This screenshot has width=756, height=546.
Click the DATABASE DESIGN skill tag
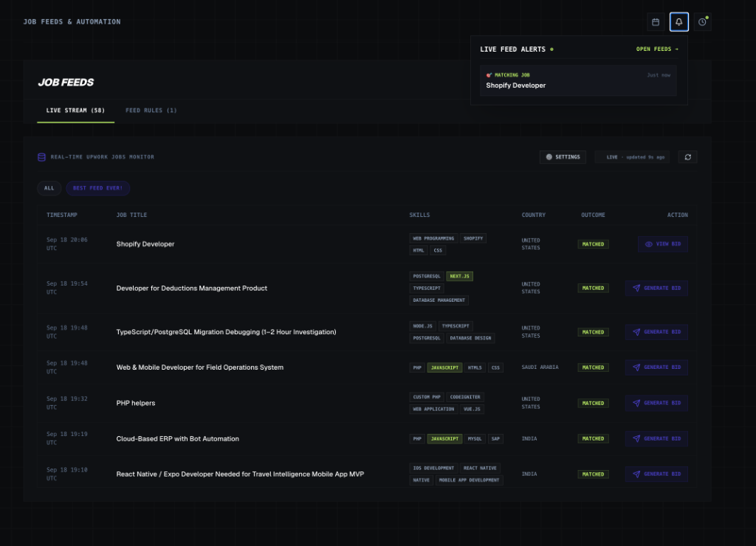(x=470, y=338)
